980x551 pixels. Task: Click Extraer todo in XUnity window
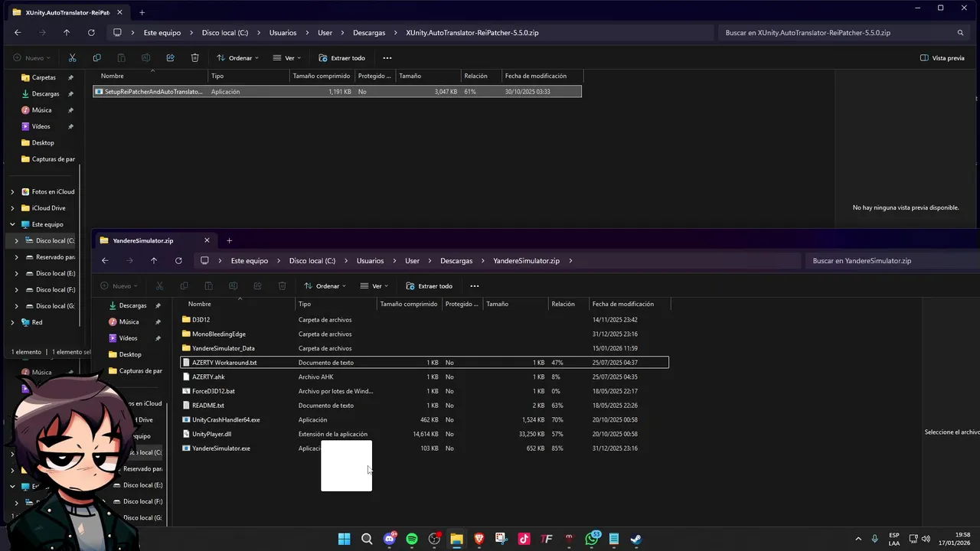point(341,58)
